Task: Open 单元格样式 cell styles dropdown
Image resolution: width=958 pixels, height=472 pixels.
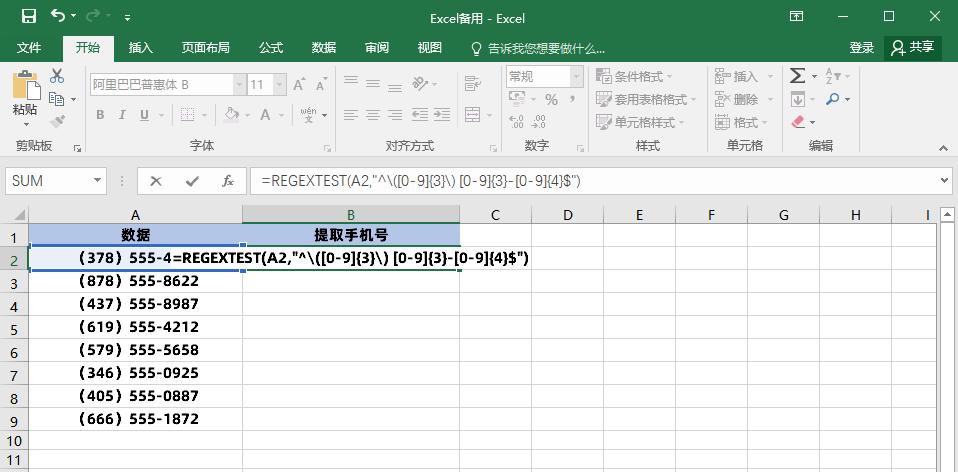Action: click(x=640, y=122)
